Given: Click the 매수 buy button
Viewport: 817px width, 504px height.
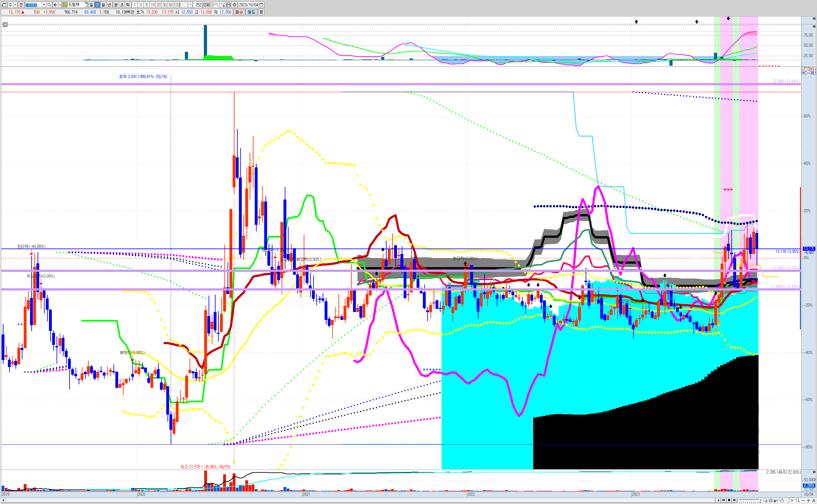Looking at the screenshot, I should [239, 12].
